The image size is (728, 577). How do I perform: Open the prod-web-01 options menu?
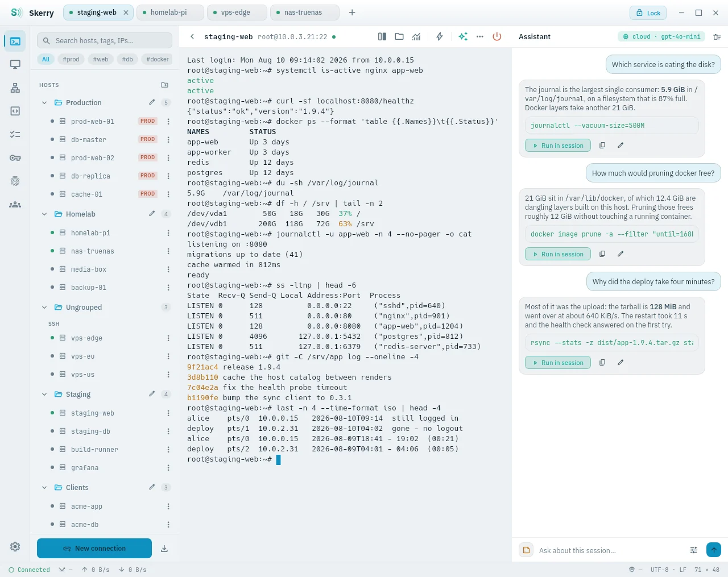pos(168,121)
